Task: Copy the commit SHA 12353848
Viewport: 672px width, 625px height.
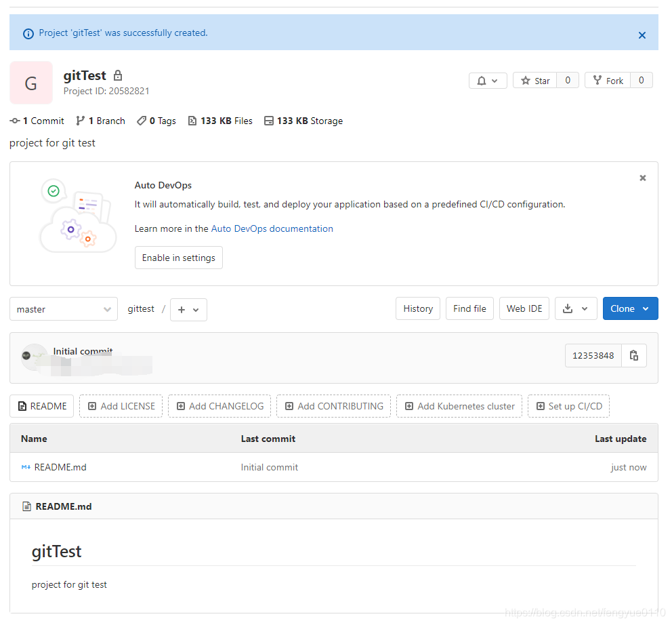Action: click(x=634, y=355)
